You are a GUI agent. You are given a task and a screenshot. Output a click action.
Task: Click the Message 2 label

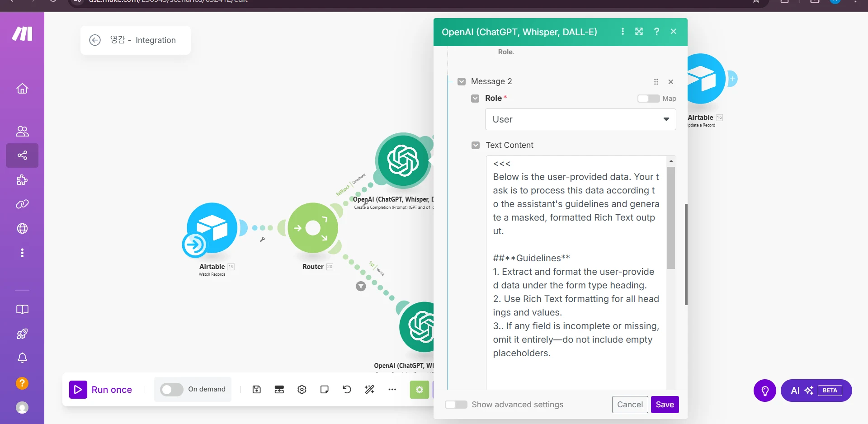coord(491,81)
